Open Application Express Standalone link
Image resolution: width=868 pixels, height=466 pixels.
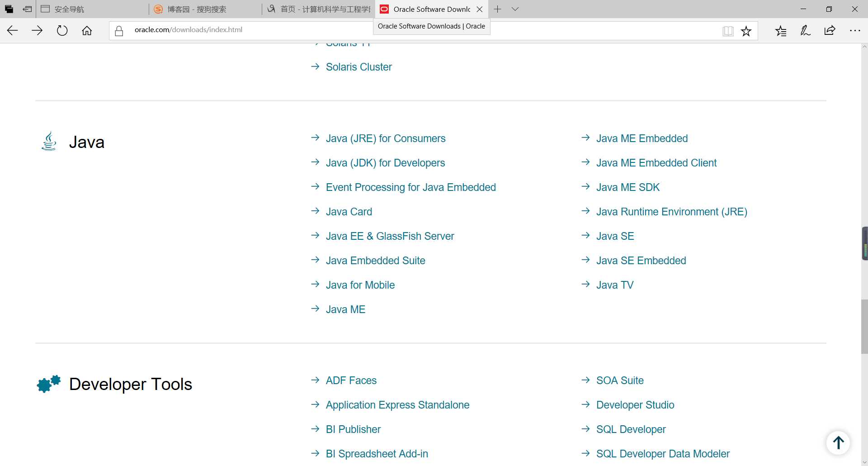pyautogui.click(x=397, y=405)
